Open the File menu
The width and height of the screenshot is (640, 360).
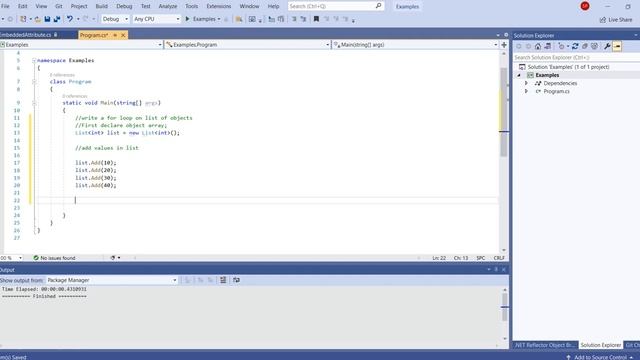pos(5,6)
